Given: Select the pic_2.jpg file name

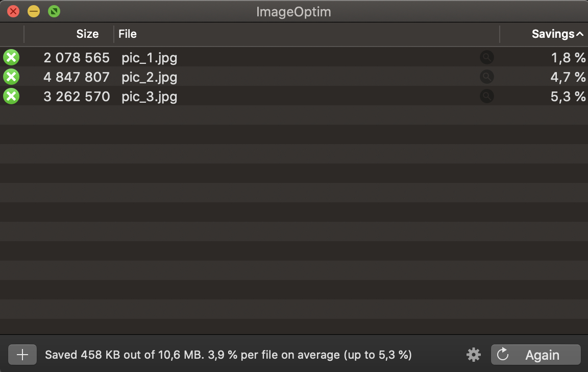Looking at the screenshot, I should point(150,77).
